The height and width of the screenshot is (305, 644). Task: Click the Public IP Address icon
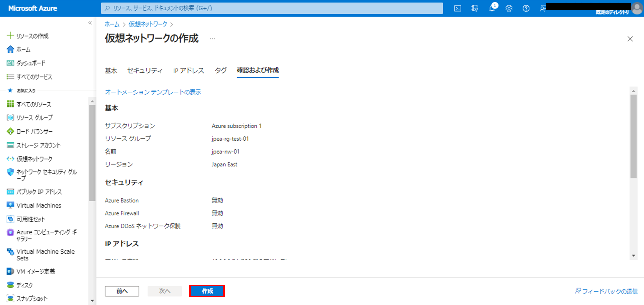10,192
